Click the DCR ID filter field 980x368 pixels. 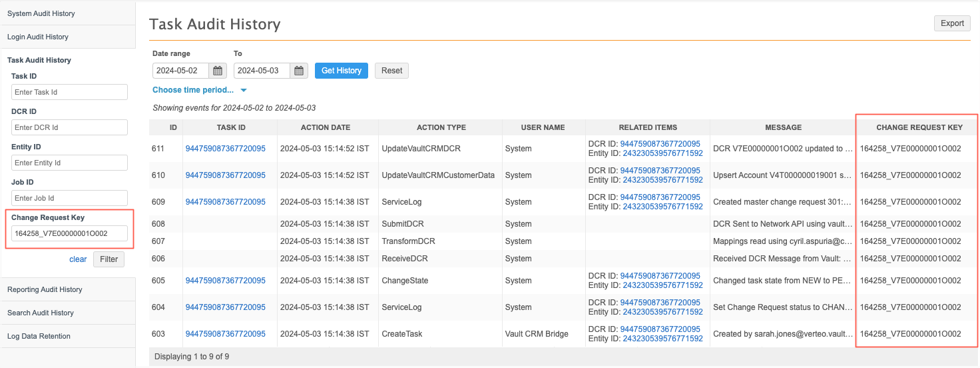point(69,127)
